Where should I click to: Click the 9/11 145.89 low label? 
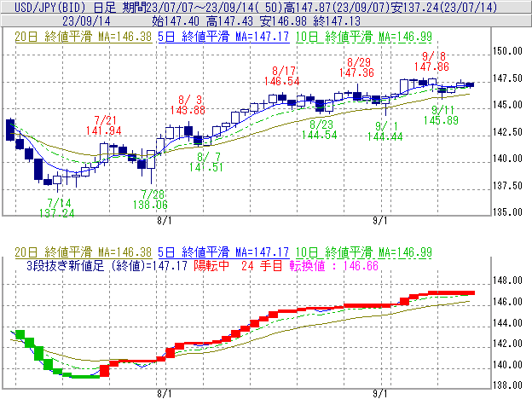pos(441,115)
